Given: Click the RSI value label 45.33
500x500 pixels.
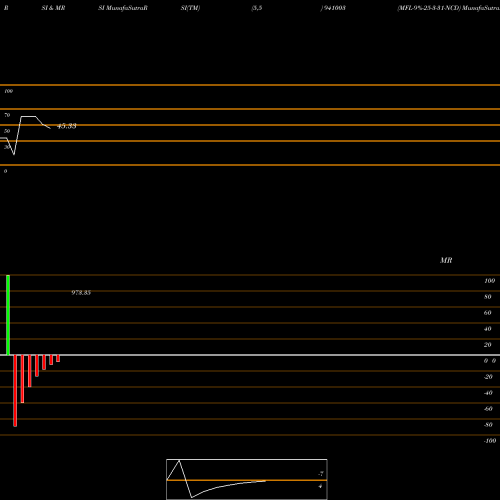Looking at the screenshot, I should coord(67,126).
